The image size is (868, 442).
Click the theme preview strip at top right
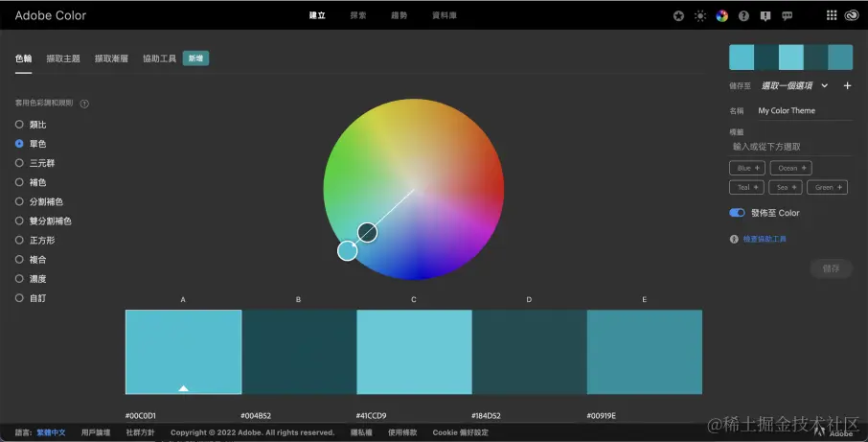pyautogui.click(x=790, y=58)
